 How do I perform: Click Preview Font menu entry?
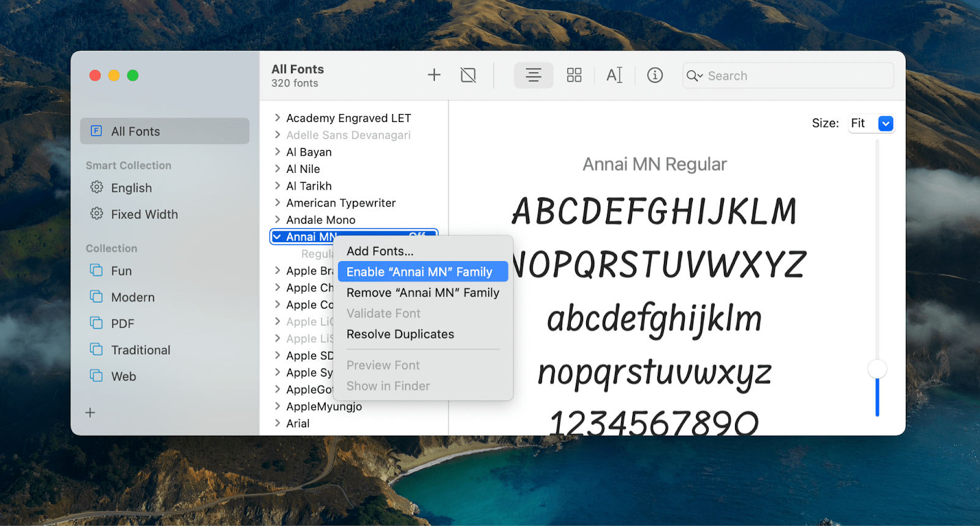coord(423,365)
